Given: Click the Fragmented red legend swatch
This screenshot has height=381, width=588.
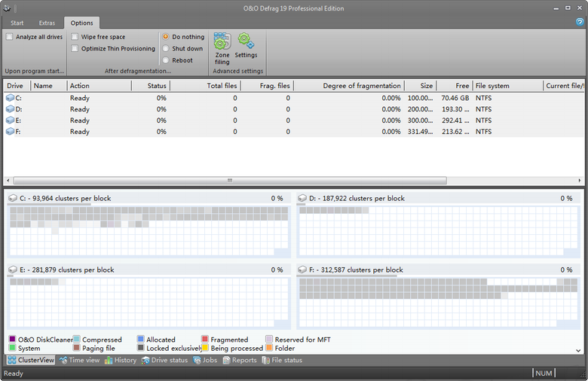Looking at the screenshot, I should [x=205, y=340].
